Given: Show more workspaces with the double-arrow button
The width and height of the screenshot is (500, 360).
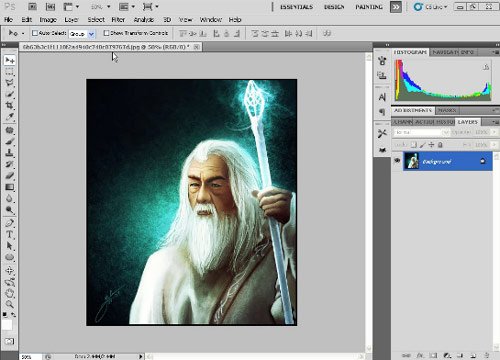Looking at the screenshot, I should coord(396,7).
